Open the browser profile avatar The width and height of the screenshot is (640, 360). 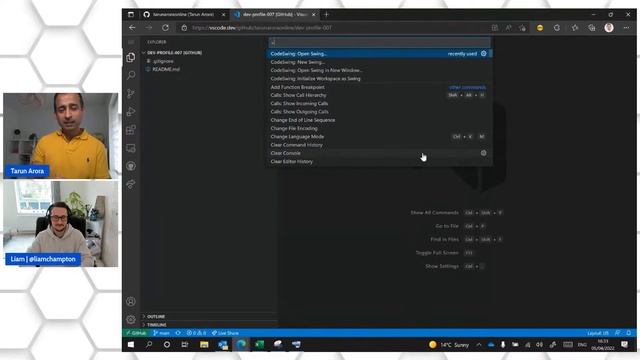pos(609,28)
